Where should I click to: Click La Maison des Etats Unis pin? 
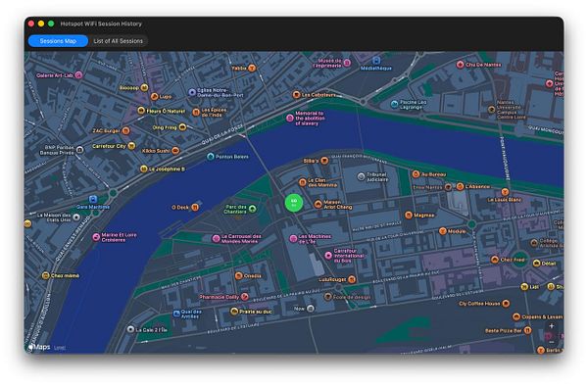click(76, 217)
